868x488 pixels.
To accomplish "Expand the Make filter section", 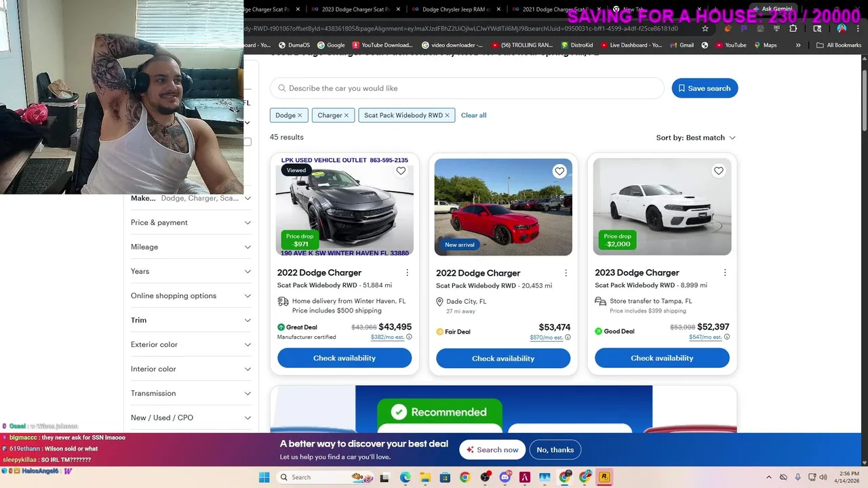I will click(x=191, y=198).
